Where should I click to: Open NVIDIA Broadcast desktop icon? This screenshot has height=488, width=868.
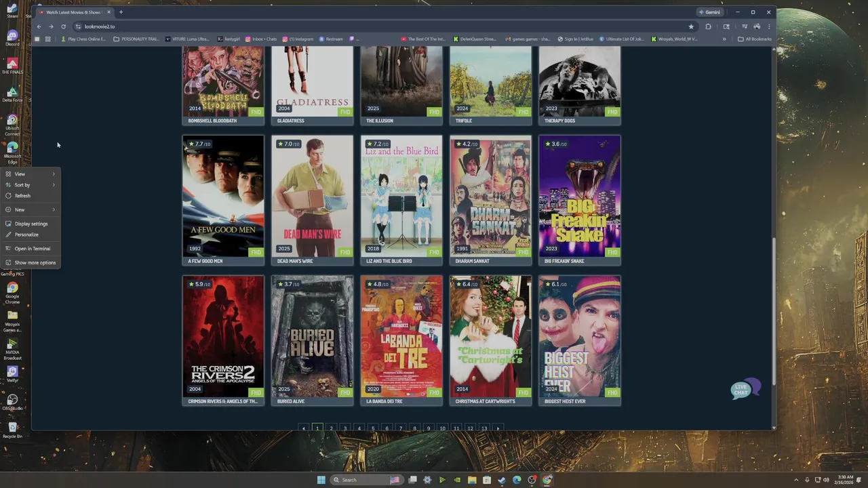12,350
